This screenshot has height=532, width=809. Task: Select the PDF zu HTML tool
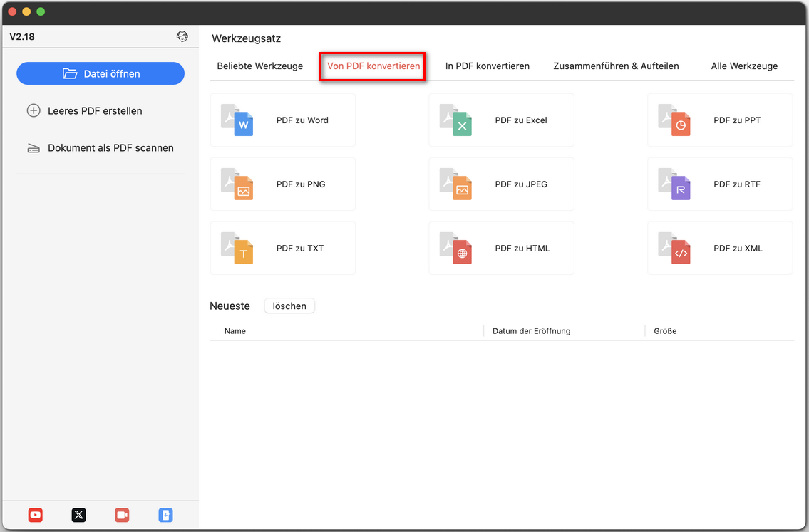click(501, 248)
